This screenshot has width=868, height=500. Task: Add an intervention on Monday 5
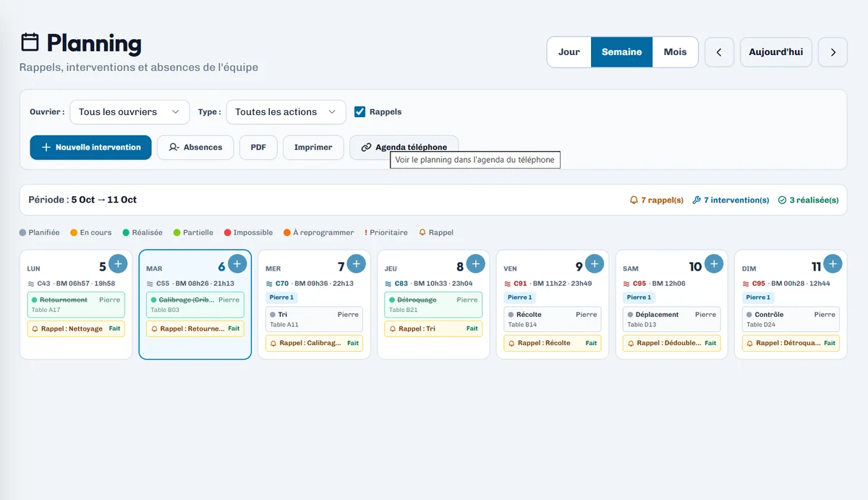click(118, 263)
